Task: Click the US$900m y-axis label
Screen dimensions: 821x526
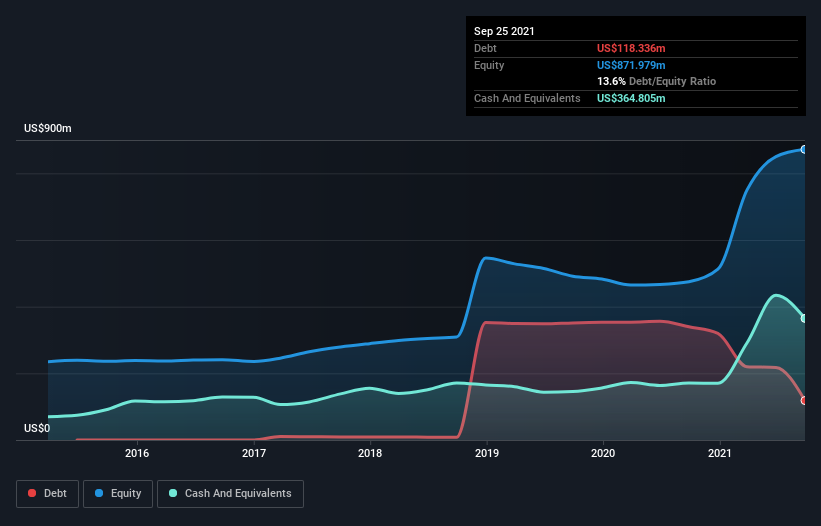Action: 48,128
